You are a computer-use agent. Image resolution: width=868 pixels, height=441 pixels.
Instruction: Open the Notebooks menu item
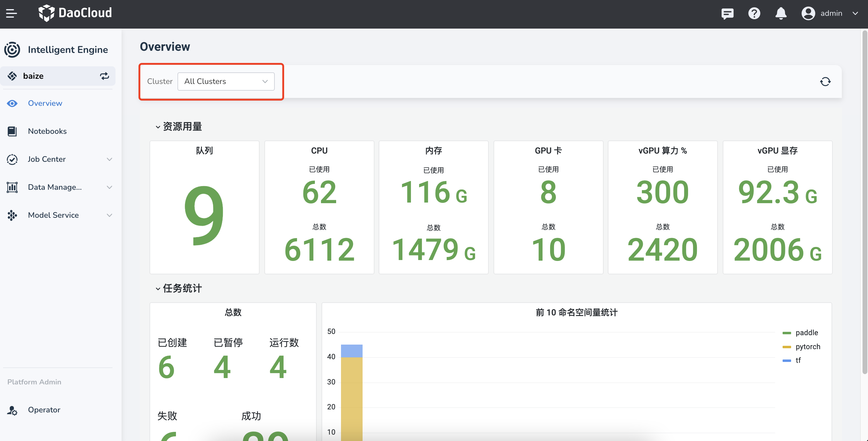point(47,131)
